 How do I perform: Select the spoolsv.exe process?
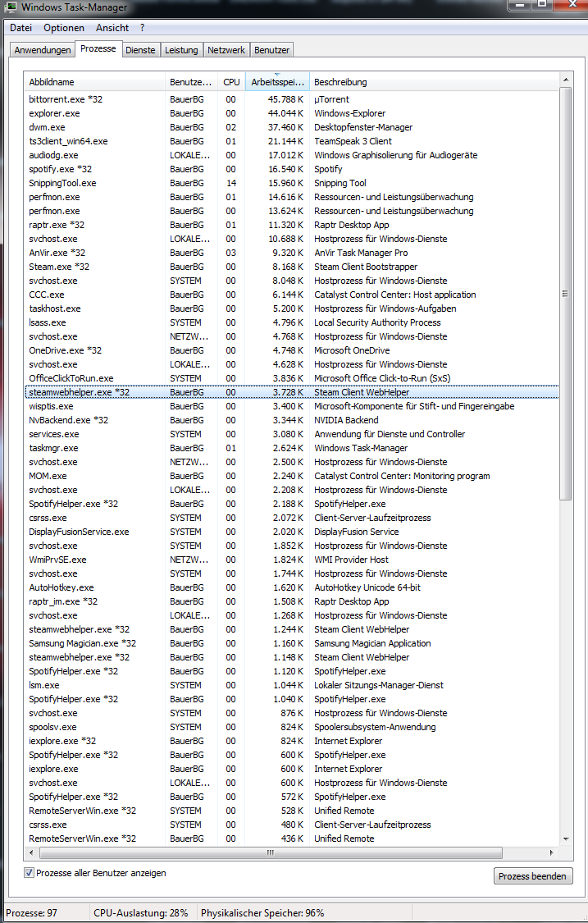point(291,727)
